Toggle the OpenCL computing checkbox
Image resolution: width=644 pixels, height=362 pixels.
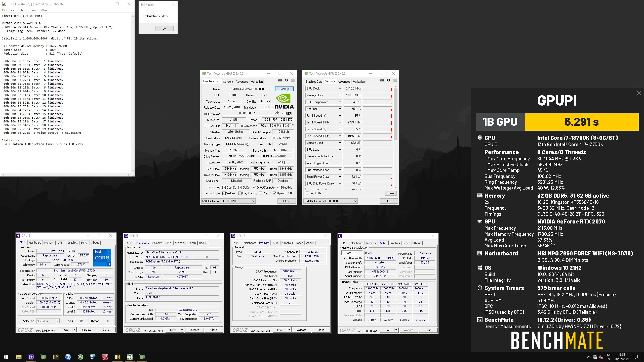click(224, 187)
